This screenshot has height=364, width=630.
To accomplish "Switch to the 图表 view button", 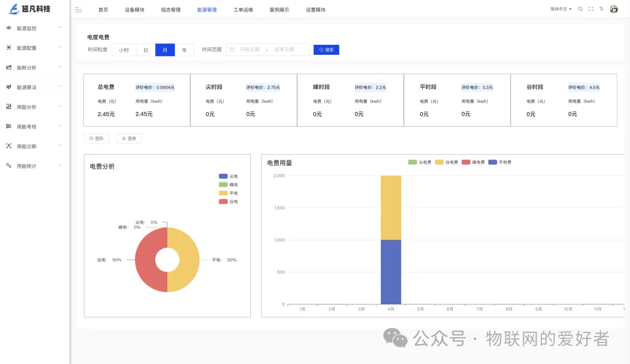I will coord(129,138).
